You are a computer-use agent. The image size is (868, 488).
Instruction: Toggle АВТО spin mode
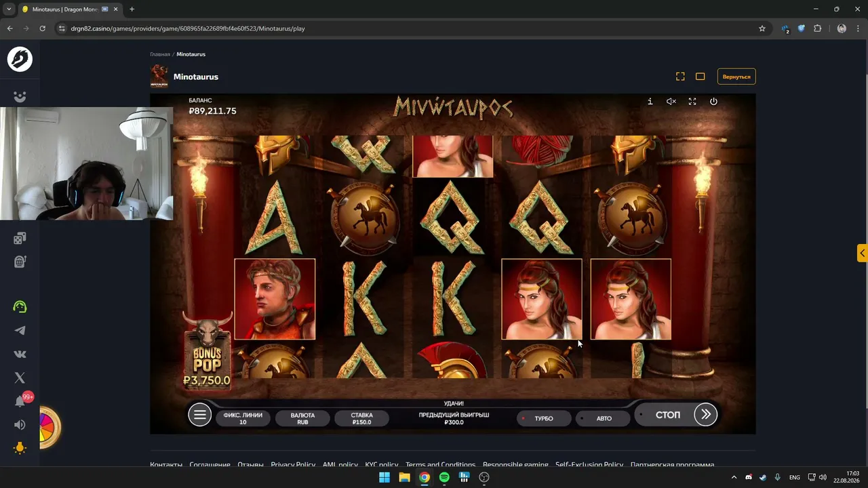pyautogui.click(x=604, y=418)
